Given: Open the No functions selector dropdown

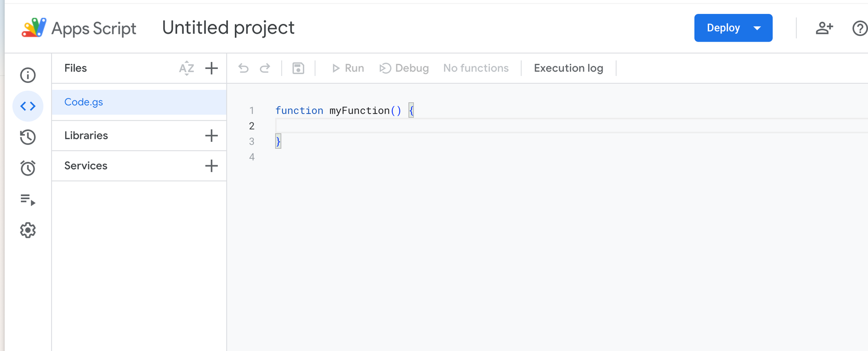Looking at the screenshot, I should pos(476,68).
